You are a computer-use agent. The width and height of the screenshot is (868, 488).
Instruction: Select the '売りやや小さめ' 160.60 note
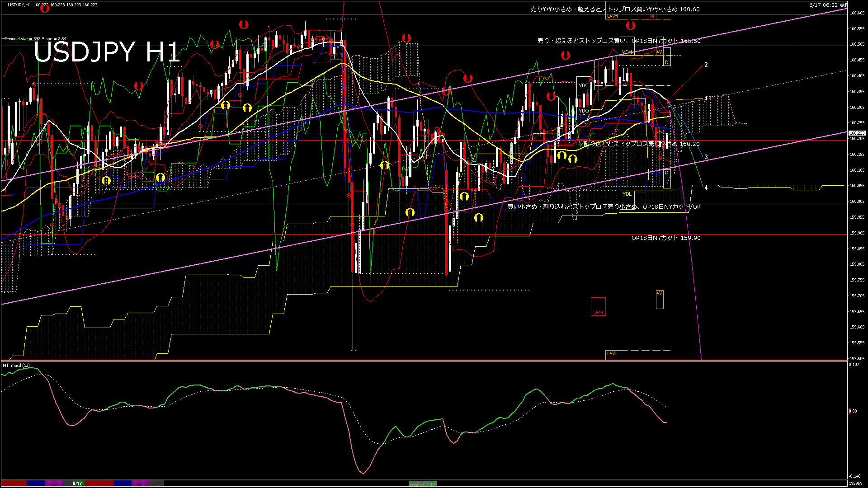(x=615, y=9)
